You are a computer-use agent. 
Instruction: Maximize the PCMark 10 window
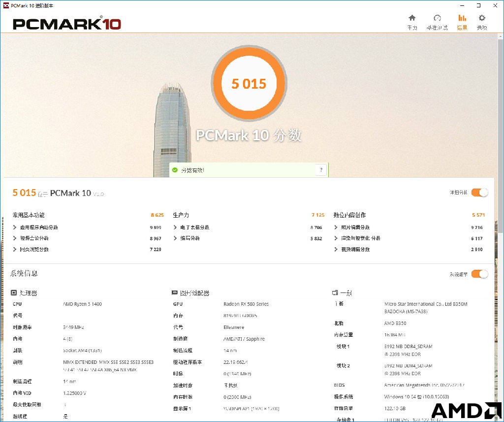pos(478,5)
